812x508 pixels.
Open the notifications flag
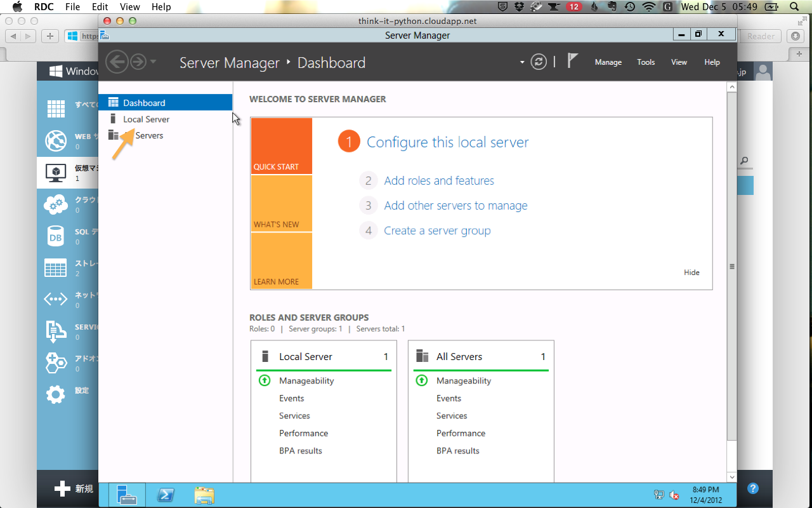tap(572, 61)
